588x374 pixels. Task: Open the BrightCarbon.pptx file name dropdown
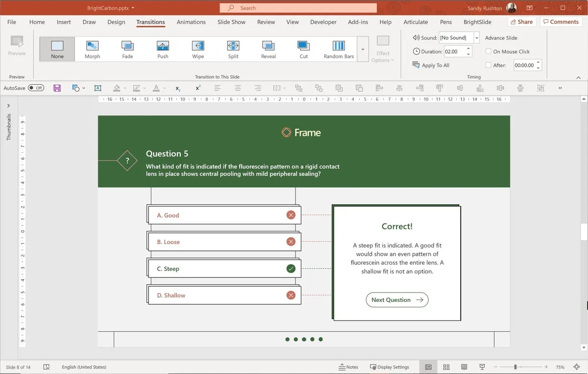click(x=133, y=8)
